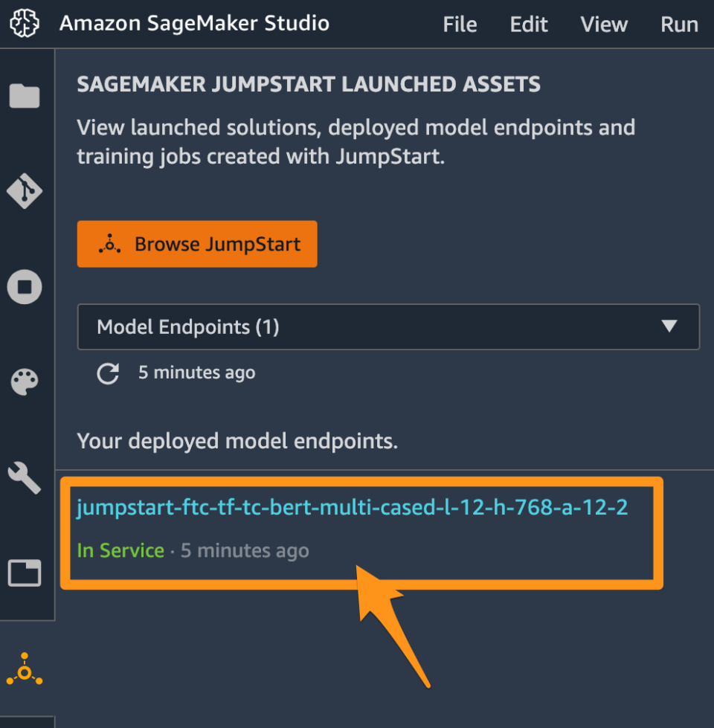Open the property inspector wrench panel

25,477
